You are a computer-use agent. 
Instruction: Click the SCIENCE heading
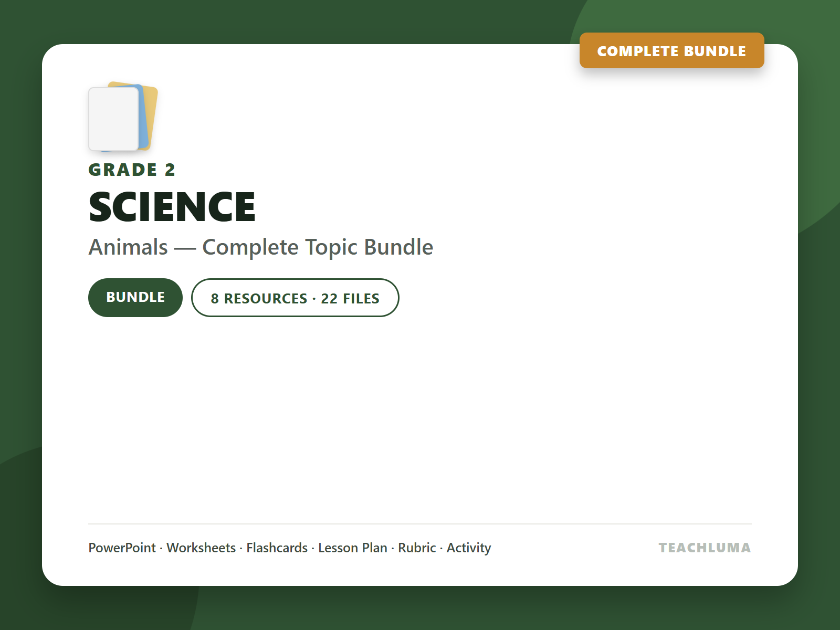click(172, 207)
